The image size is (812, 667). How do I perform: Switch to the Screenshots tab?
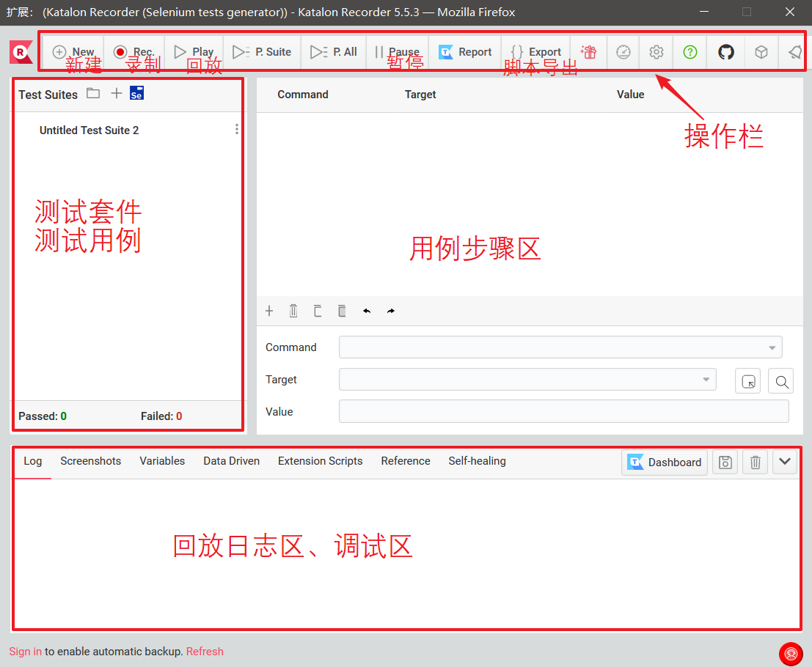91,461
